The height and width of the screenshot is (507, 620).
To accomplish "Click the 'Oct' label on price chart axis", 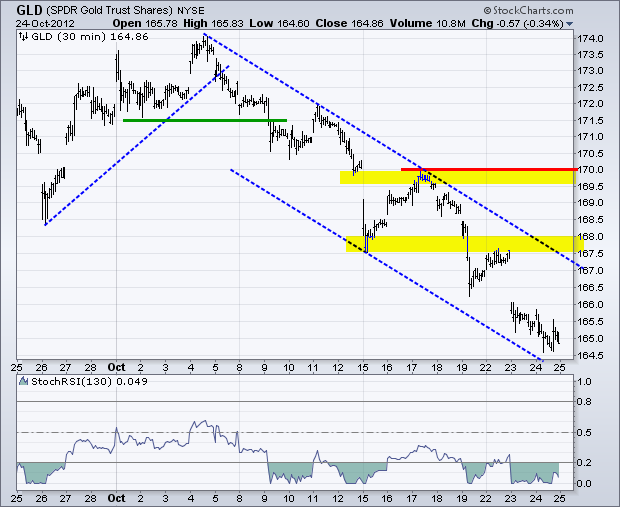I will click(116, 367).
